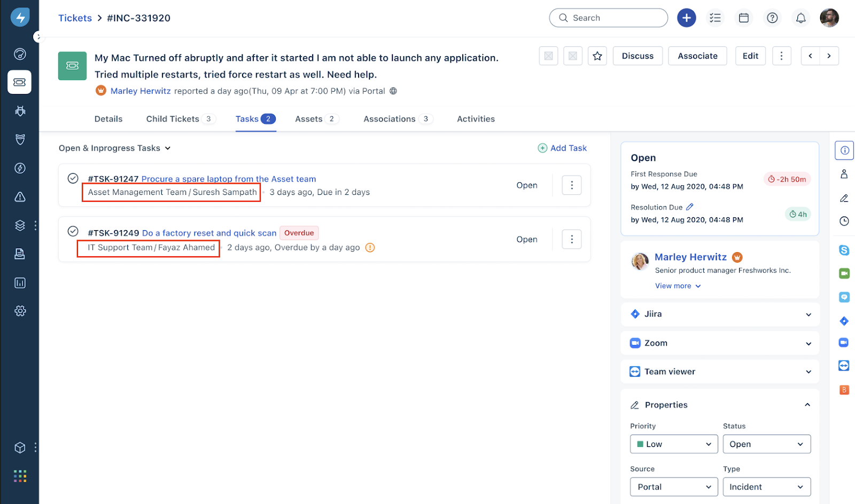855x504 pixels.
Task: Open the Type dropdown showing Incident
Action: 767,486
